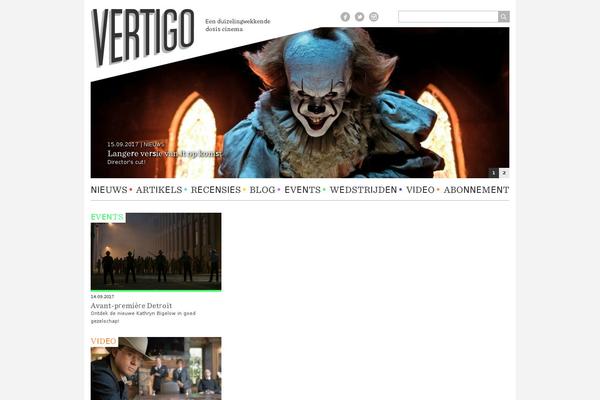Image resolution: width=600 pixels, height=400 pixels.
Task: Open the Nieuws menu item
Action: tap(109, 190)
